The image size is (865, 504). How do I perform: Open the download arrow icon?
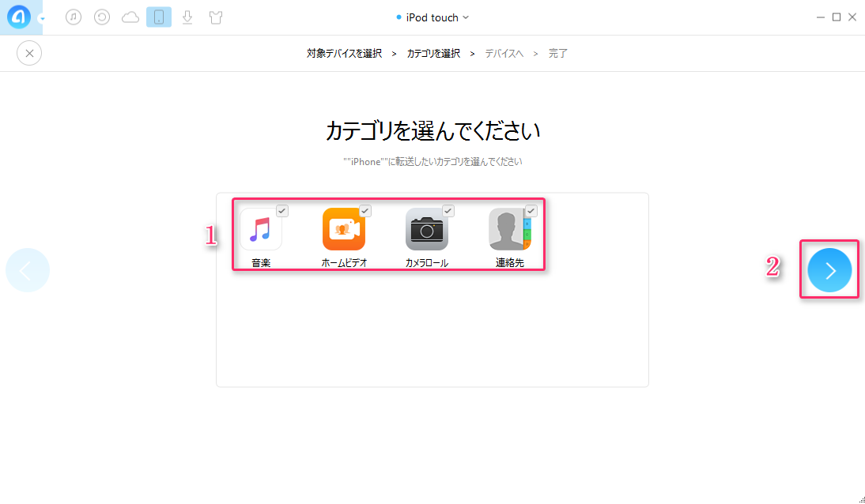coord(187,17)
